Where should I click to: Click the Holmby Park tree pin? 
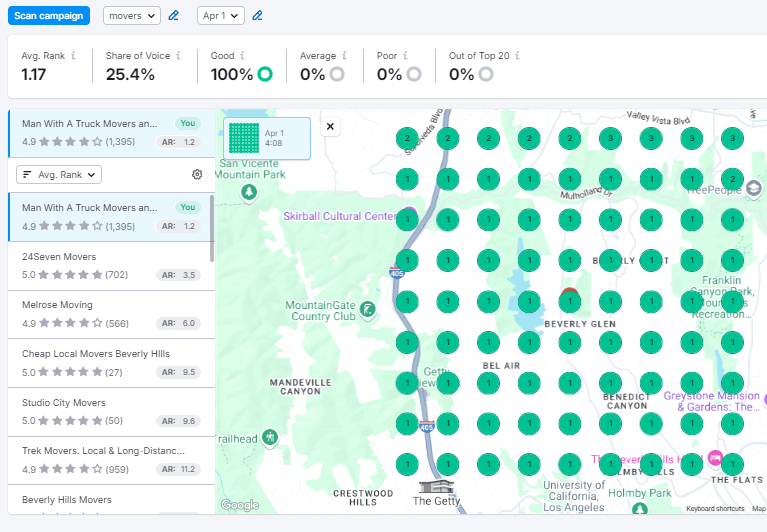639,509
